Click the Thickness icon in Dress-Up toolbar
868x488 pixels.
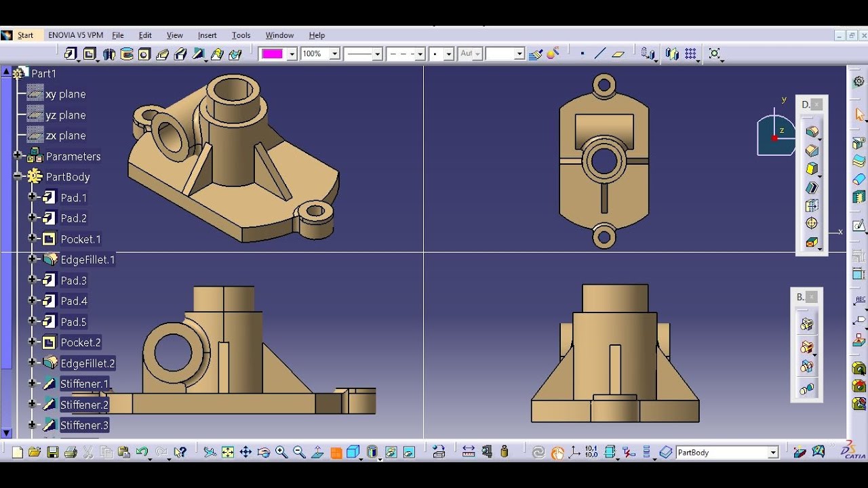(812, 205)
